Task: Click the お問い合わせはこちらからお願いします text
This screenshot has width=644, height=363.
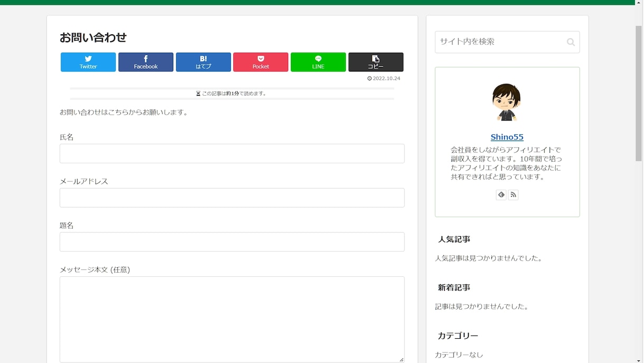Action: [124, 112]
